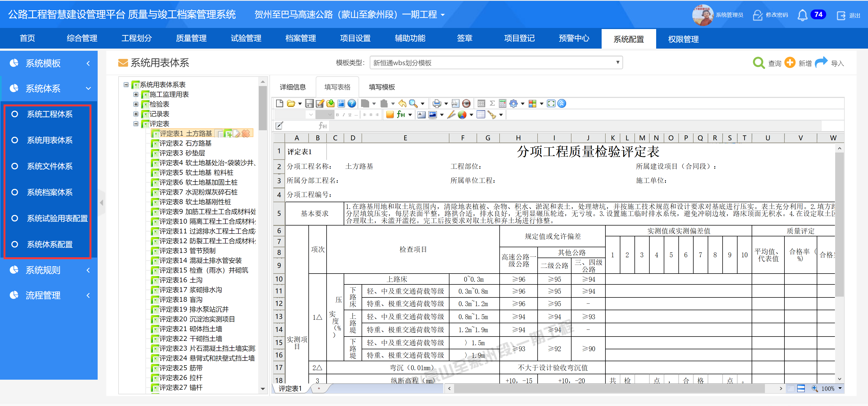Click the print preview eye icon
868x406 pixels.
pyautogui.click(x=466, y=103)
